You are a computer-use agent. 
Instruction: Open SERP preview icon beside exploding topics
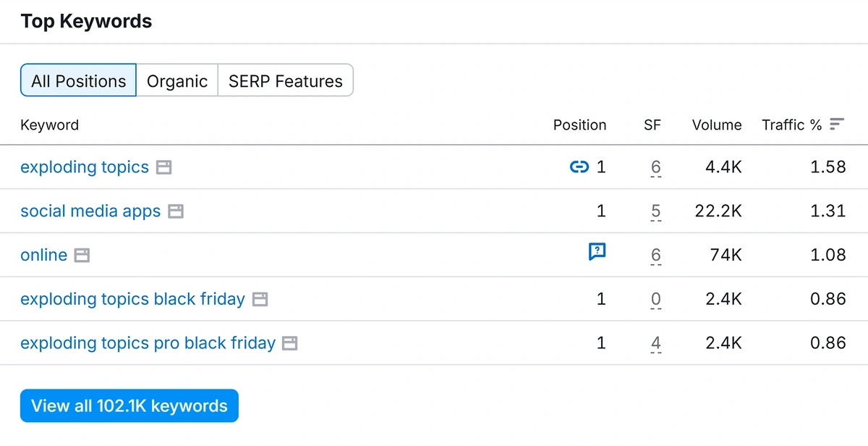tap(164, 168)
